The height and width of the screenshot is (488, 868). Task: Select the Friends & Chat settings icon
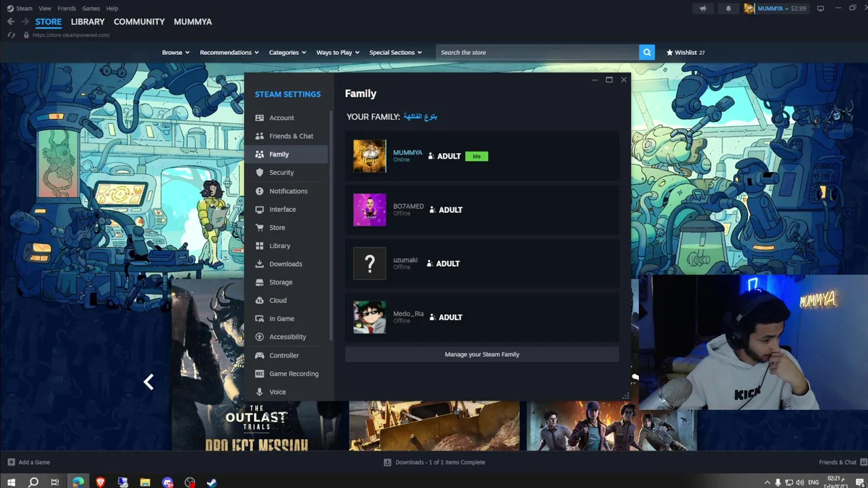click(259, 136)
